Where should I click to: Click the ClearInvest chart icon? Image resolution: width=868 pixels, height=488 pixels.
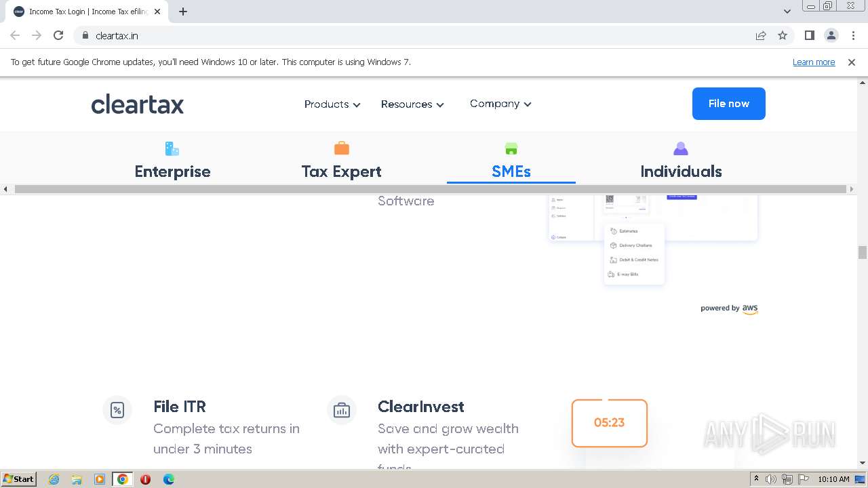click(x=341, y=410)
